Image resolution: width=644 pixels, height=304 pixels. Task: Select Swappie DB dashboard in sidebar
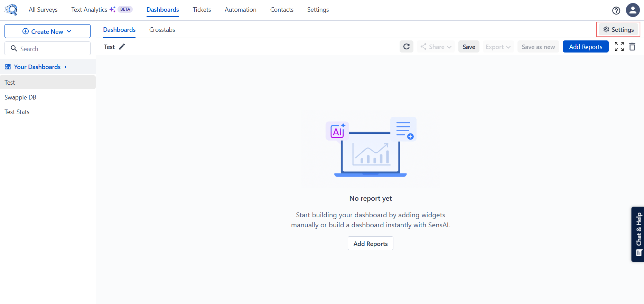pyautogui.click(x=20, y=97)
